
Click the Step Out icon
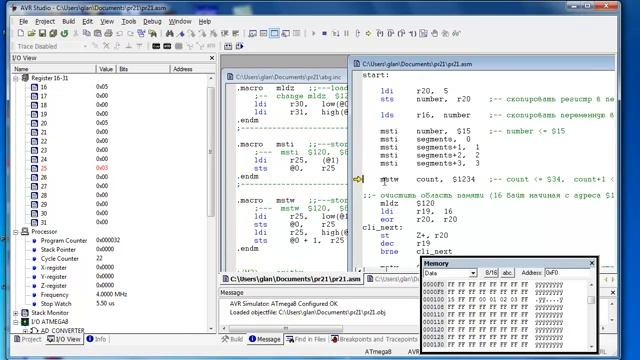(402, 33)
